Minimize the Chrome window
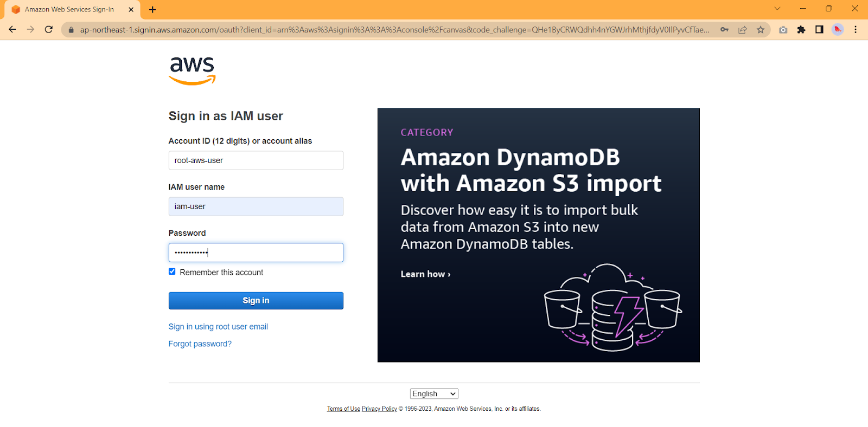 (803, 9)
